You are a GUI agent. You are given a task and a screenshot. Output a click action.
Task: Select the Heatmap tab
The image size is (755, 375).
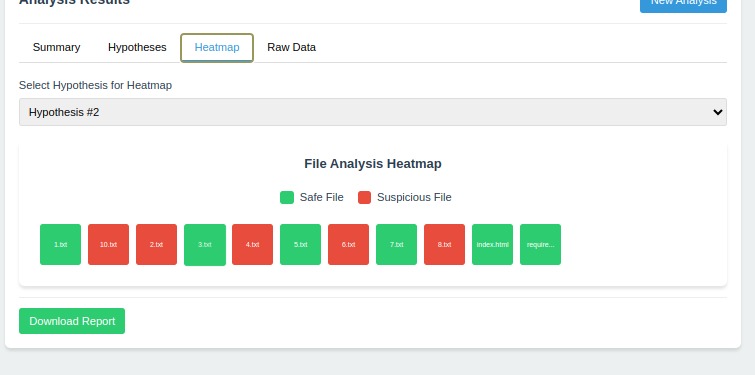tap(217, 47)
